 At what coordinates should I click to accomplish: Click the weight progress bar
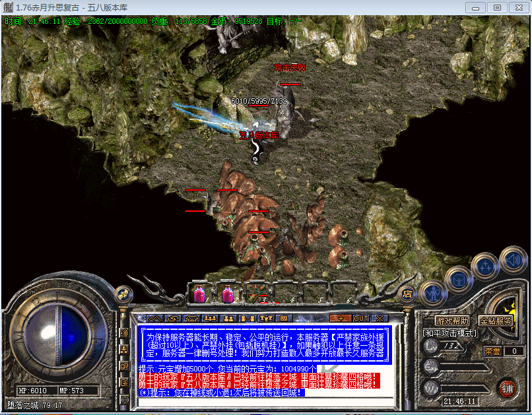click(465, 389)
